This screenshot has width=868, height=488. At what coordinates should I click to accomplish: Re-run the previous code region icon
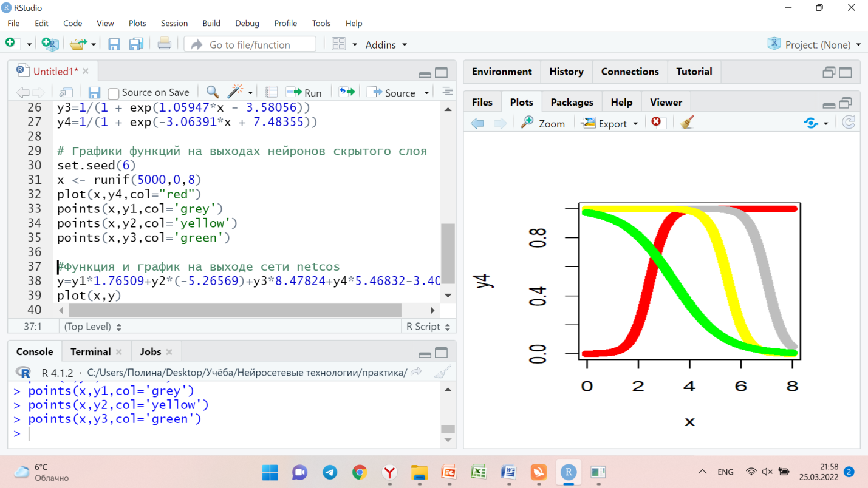coord(346,92)
